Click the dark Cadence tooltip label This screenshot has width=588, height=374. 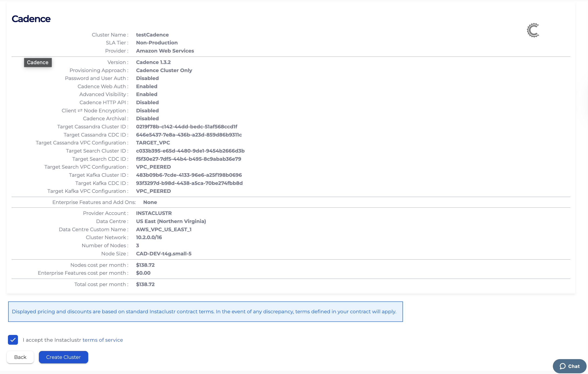[x=38, y=63]
